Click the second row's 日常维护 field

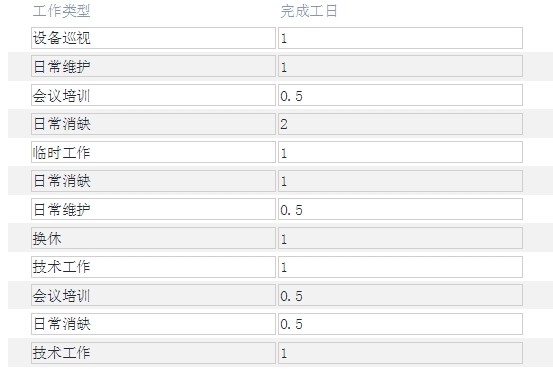153,66
